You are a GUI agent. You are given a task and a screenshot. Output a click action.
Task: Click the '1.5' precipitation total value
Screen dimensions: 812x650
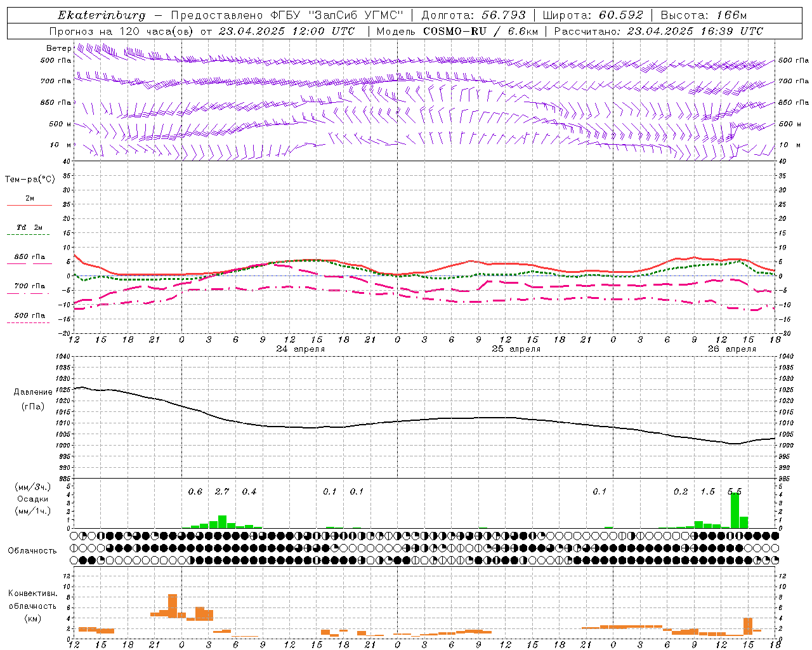point(707,492)
